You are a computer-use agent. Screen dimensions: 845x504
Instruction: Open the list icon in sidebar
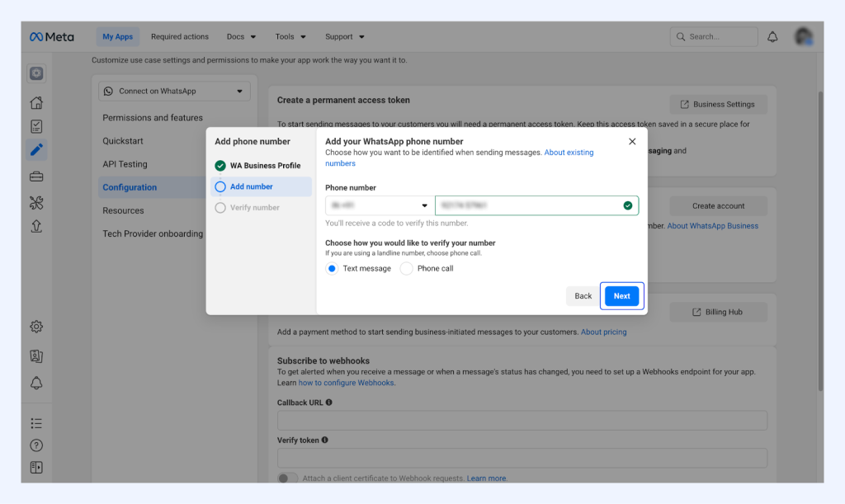pos(36,423)
